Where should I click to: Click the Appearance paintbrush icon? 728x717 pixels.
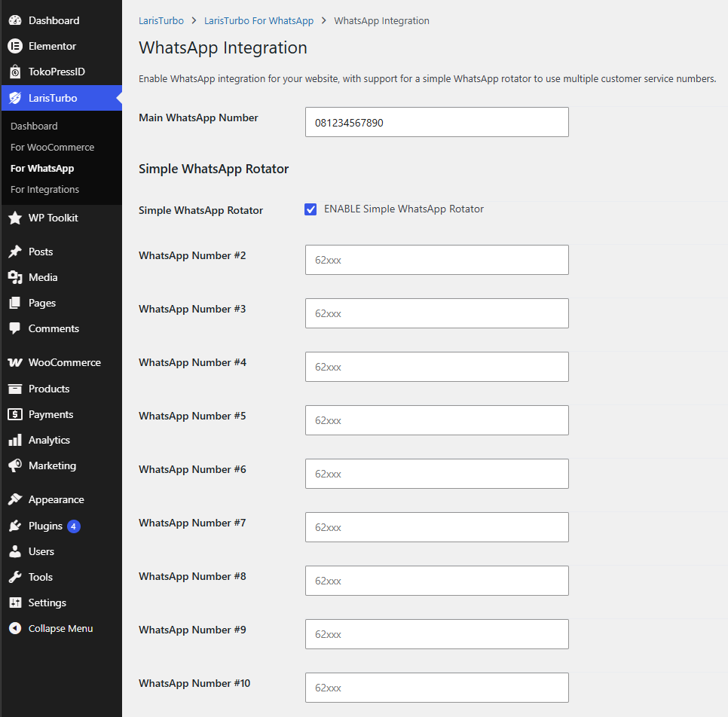point(15,499)
